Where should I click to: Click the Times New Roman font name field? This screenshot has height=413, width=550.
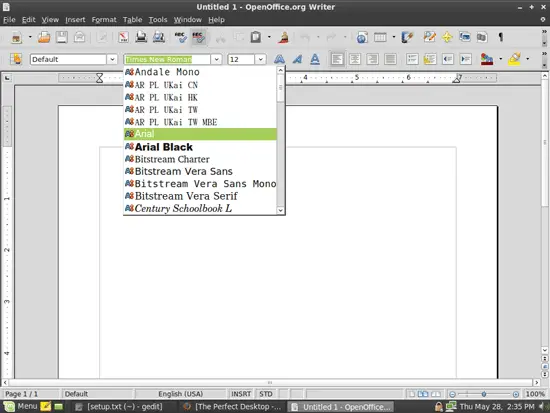coord(167,59)
